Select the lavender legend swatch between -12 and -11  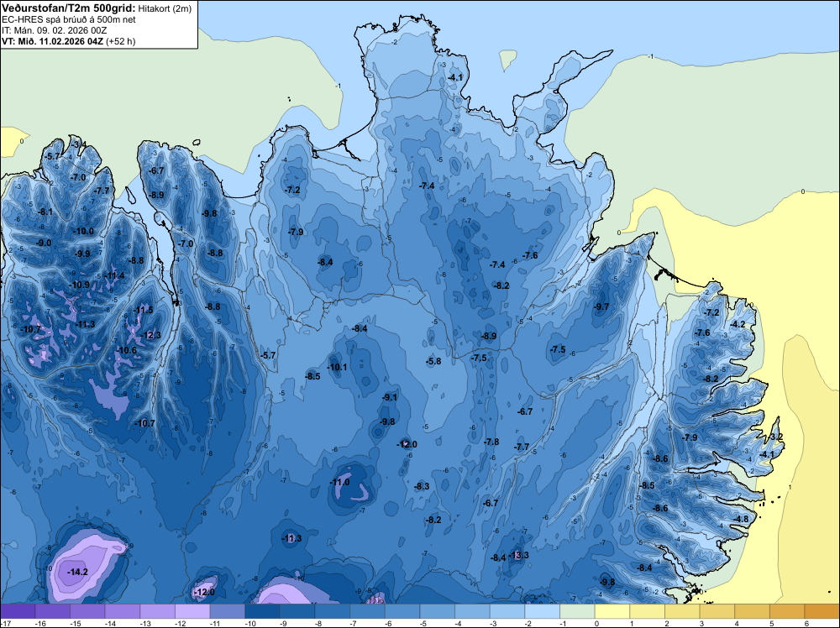click(x=192, y=611)
